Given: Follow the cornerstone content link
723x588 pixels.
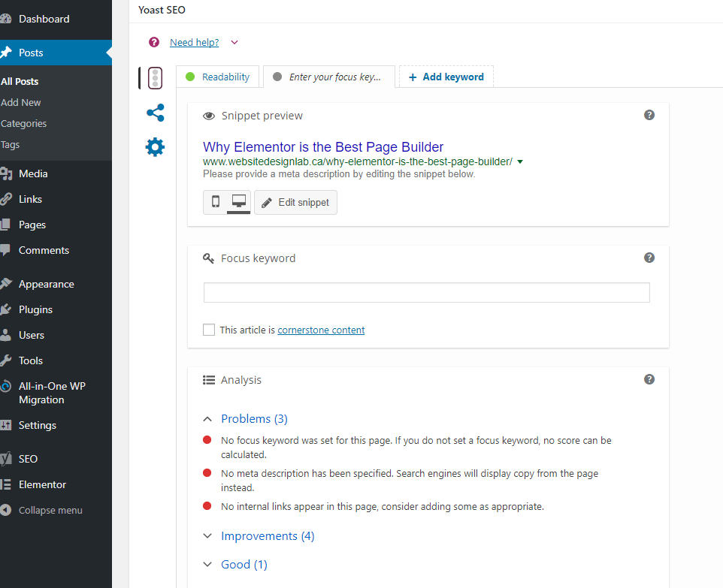Looking at the screenshot, I should pos(321,330).
